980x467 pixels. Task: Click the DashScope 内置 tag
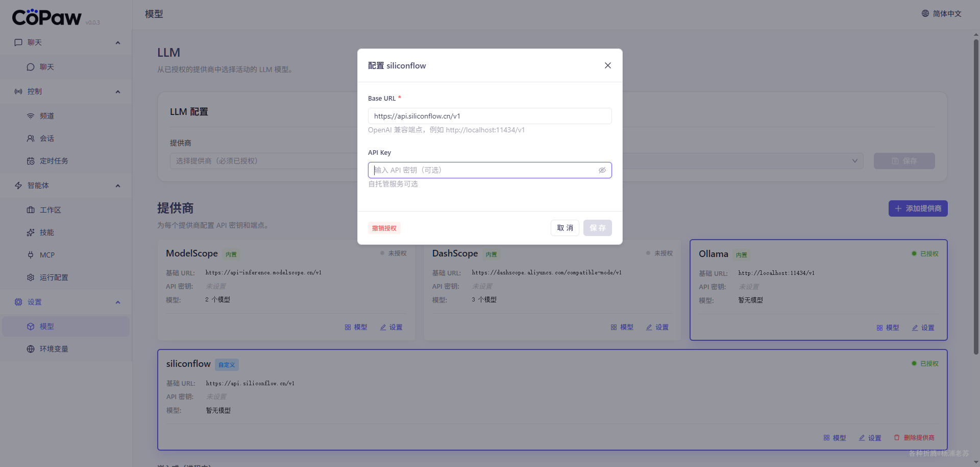492,254
